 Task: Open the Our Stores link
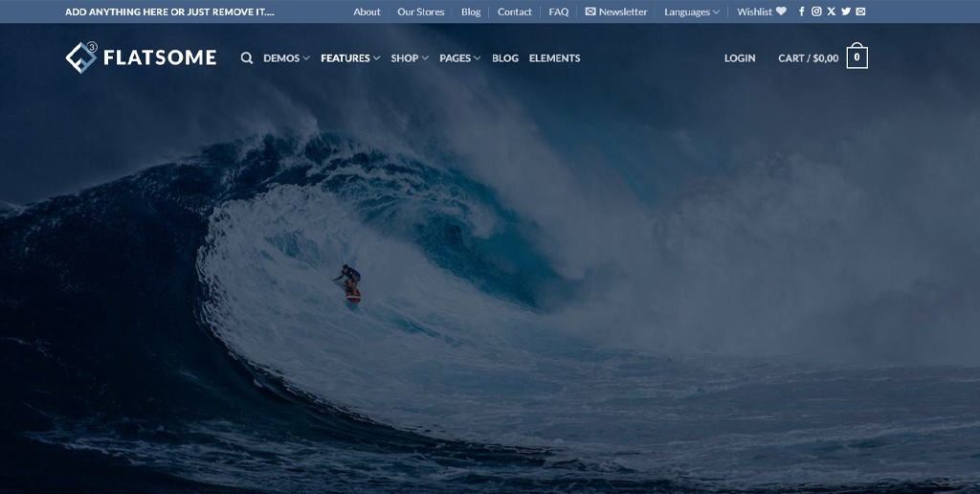pyautogui.click(x=421, y=11)
